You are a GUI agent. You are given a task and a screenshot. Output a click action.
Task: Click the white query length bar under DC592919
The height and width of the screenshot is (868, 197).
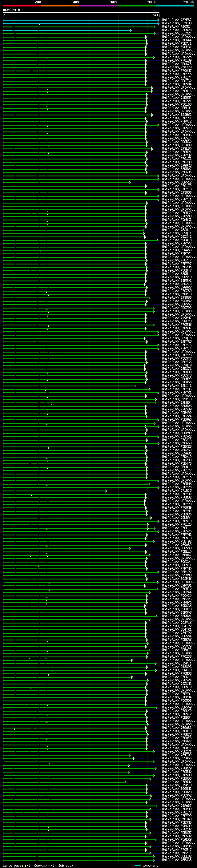coord(81,13)
